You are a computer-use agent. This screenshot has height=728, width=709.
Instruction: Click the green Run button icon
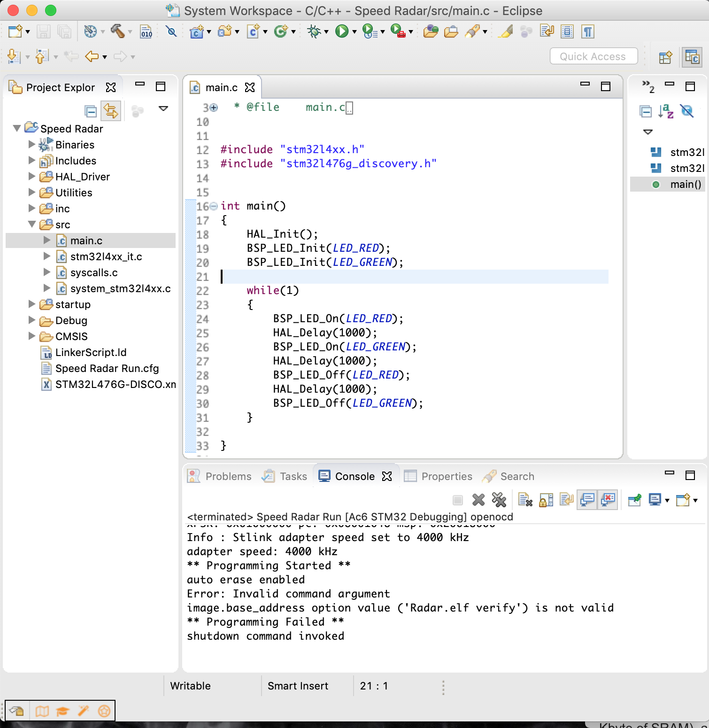tap(341, 31)
